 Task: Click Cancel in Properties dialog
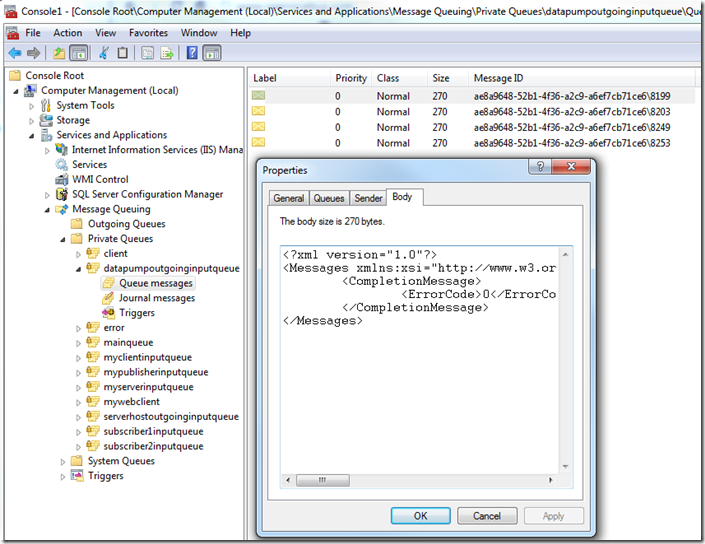pyautogui.click(x=487, y=516)
